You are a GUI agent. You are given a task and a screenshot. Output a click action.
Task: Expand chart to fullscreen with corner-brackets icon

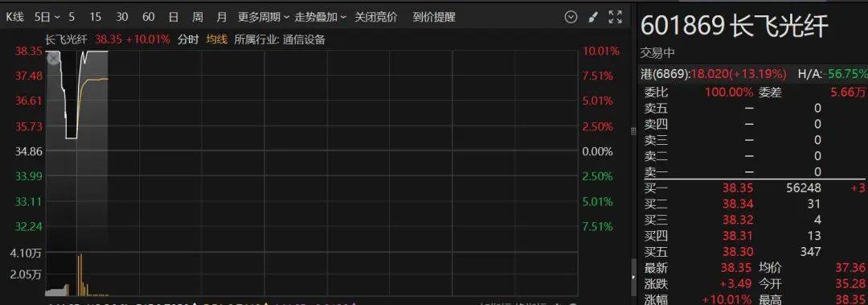(615, 17)
